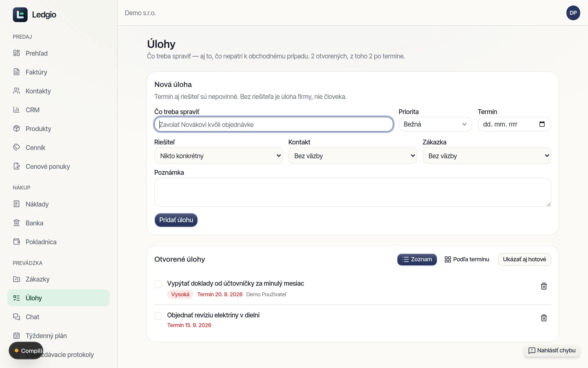Open Zákazka dropdown Bez väzby

(487, 155)
